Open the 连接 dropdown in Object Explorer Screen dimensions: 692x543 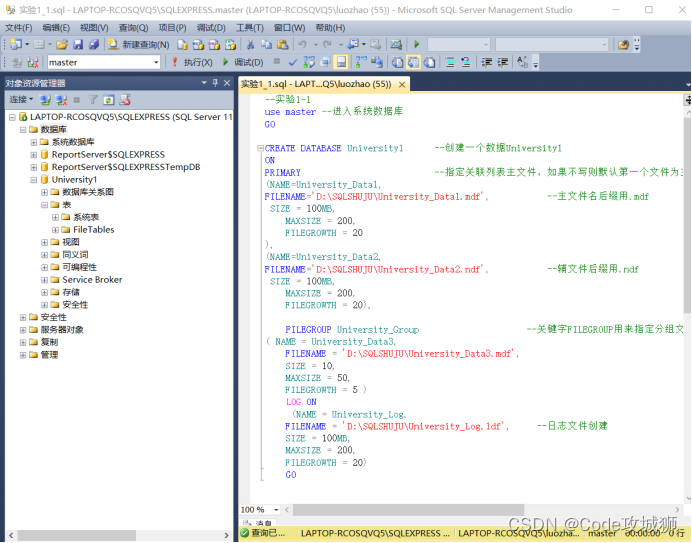point(21,100)
